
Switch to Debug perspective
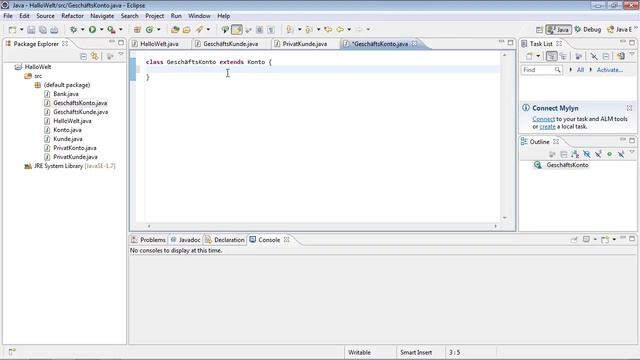[588, 29]
